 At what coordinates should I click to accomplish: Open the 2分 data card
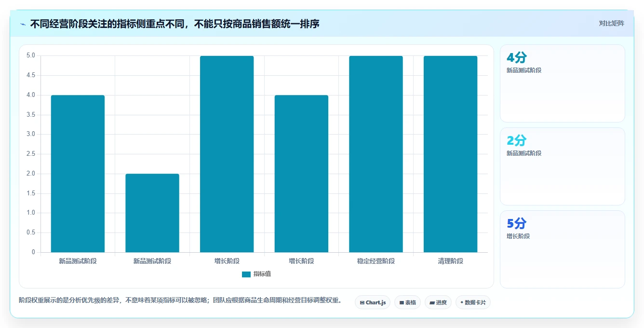coord(563,166)
